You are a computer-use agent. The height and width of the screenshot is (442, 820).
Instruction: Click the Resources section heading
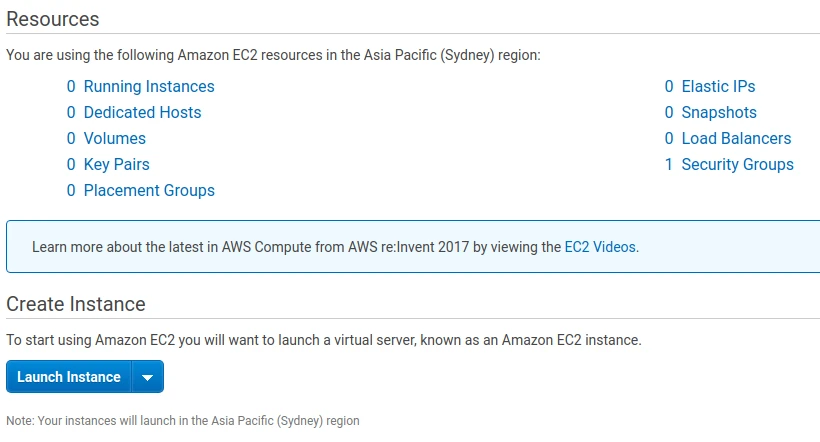53,19
